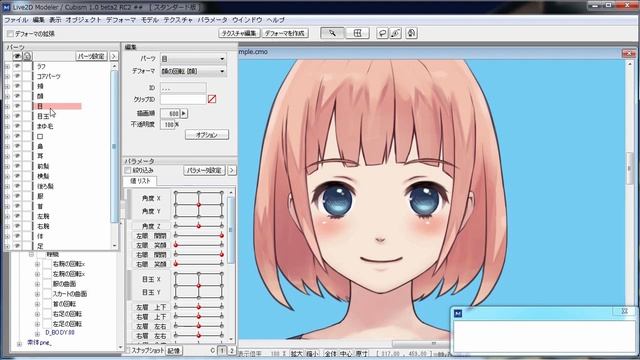Click the lock icon in the toolbar
Screen dimensions: 640x360
coord(411,33)
